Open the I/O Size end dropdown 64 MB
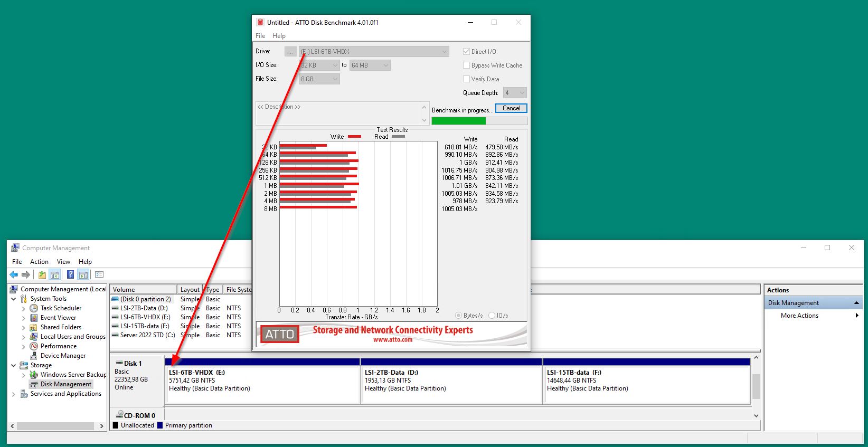 370,65
